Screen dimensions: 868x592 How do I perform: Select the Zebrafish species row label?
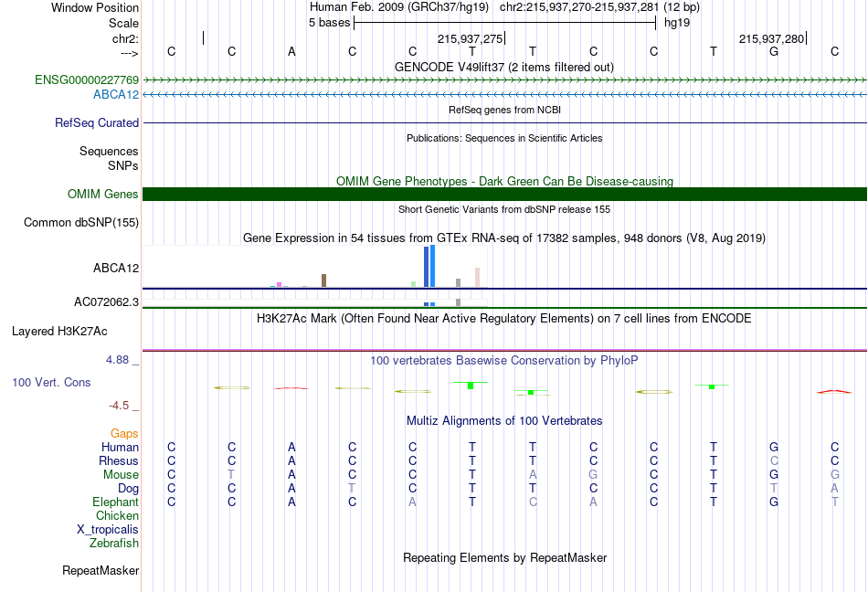114,544
